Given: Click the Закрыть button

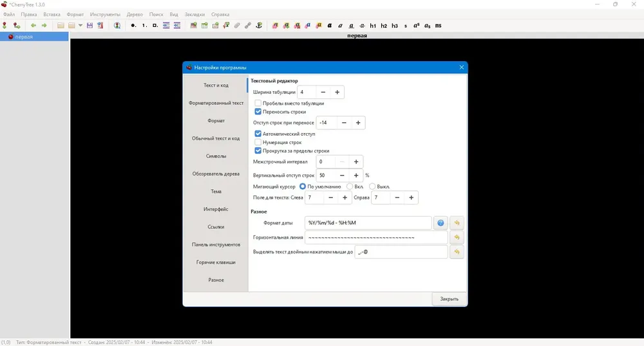Looking at the screenshot, I should pos(449,299).
